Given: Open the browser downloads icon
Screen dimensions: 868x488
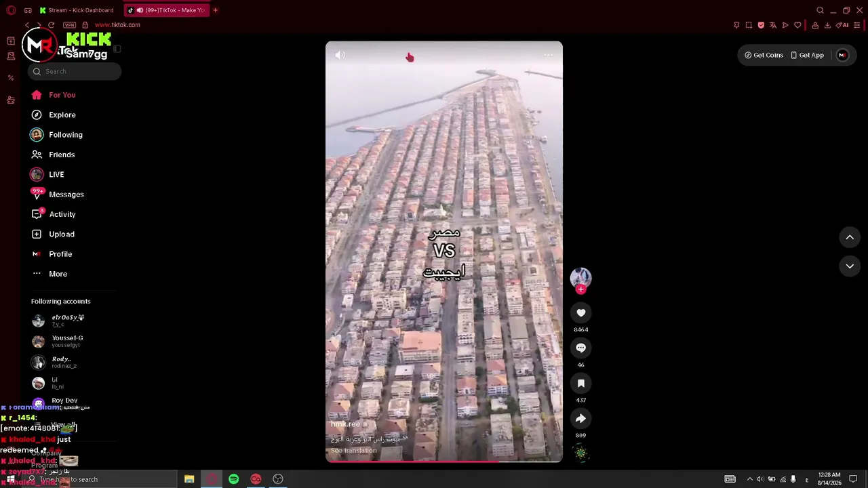Looking at the screenshot, I should 827,25.
